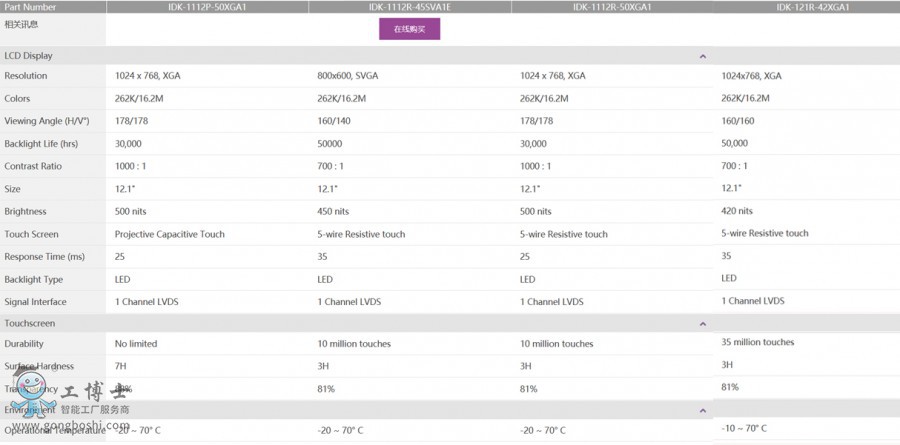Image resolution: width=900 pixels, height=445 pixels.
Task: Click the 420 nits brightness value
Action: click(x=737, y=211)
